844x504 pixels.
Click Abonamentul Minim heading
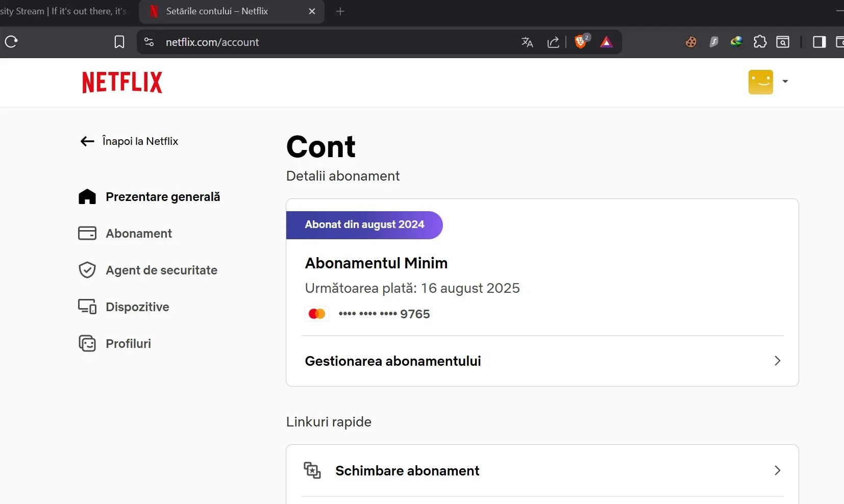pyautogui.click(x=376, y=263)
